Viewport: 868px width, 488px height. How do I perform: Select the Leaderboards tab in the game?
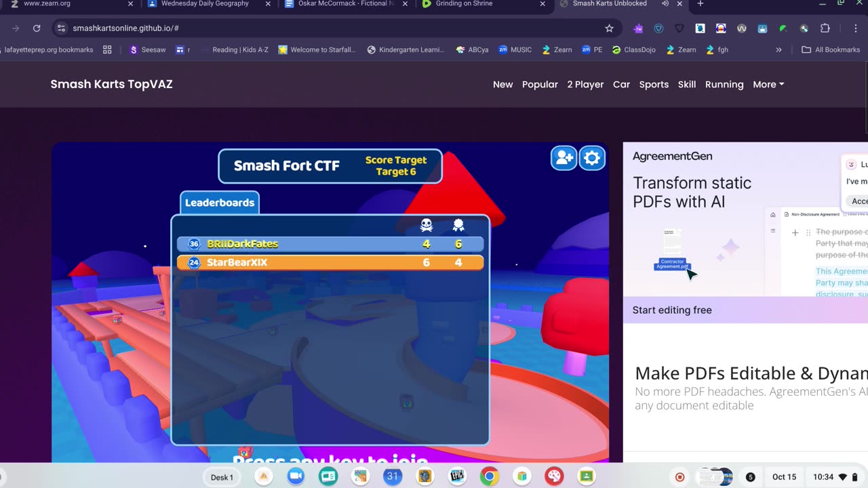(x=220, y=203)
